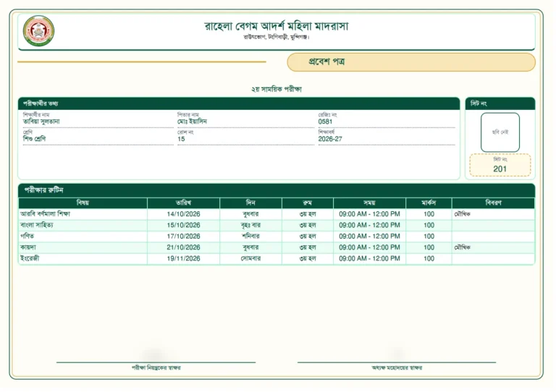Select the student name তাবিয়া সুলতানা
Screen dimensions: 556x392
click(x=41, y=122)
